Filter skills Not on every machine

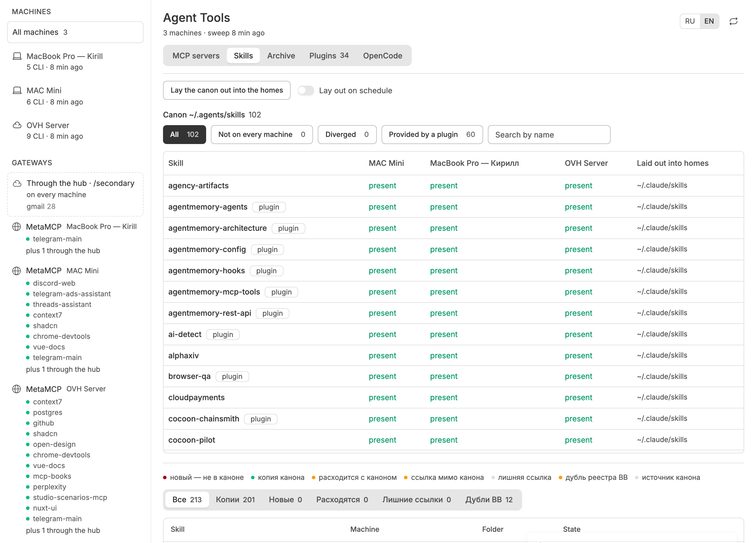[x=262, y=135]
